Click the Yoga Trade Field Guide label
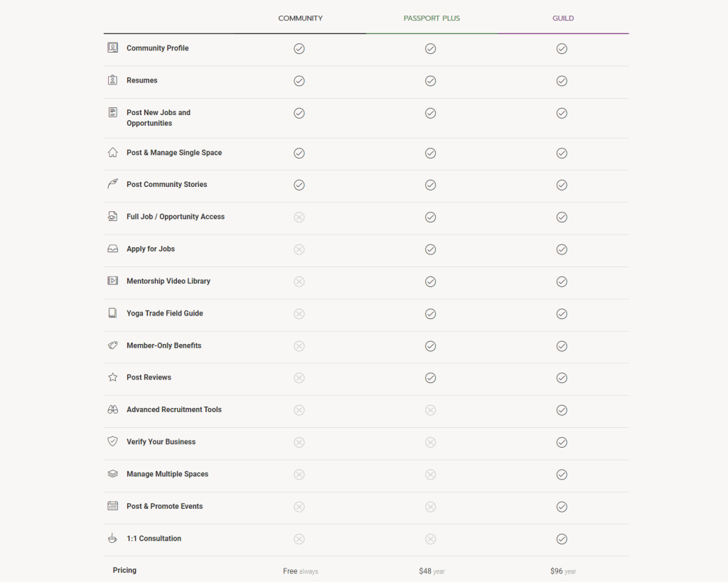This screenshot has height=582, width=728. pos(164,313)
